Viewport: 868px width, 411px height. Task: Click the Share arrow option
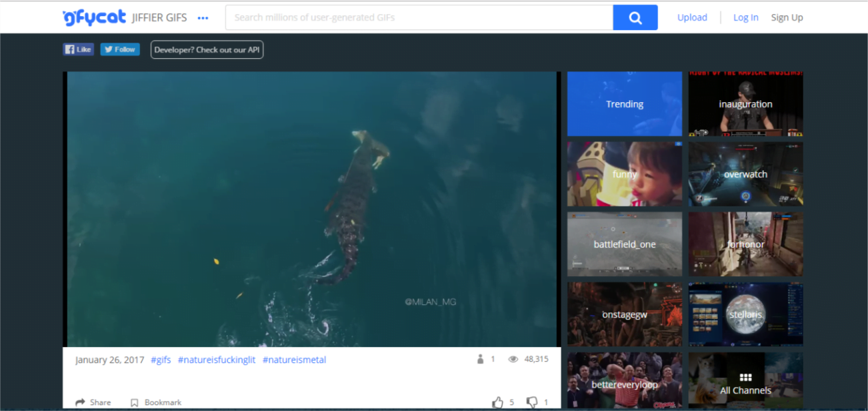tap(93, 402)
